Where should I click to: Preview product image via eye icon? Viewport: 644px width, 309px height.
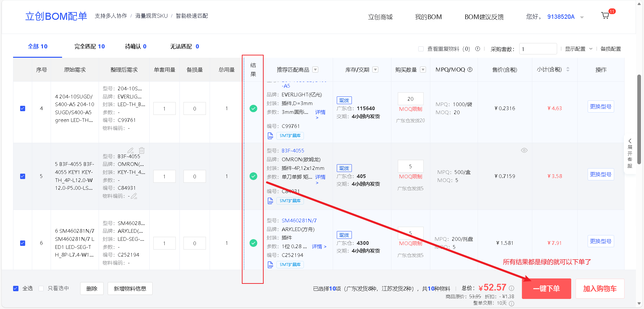point(524,150)
